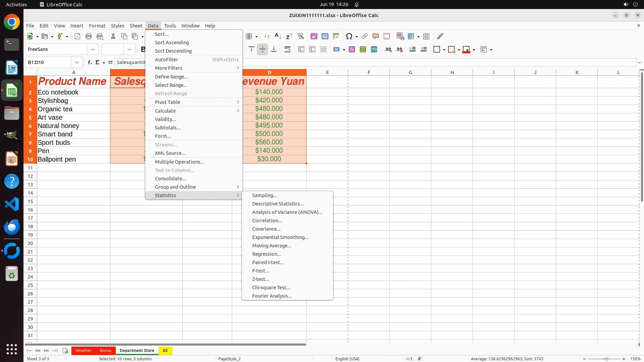Click the Insert Chart toolbar icon

[325, 36]
